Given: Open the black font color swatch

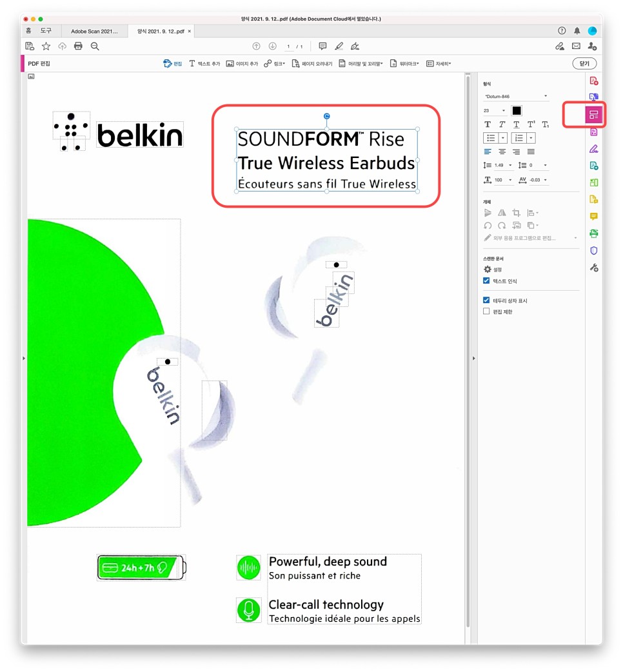Looking at the screenshot, I should [x=517, y=110].
